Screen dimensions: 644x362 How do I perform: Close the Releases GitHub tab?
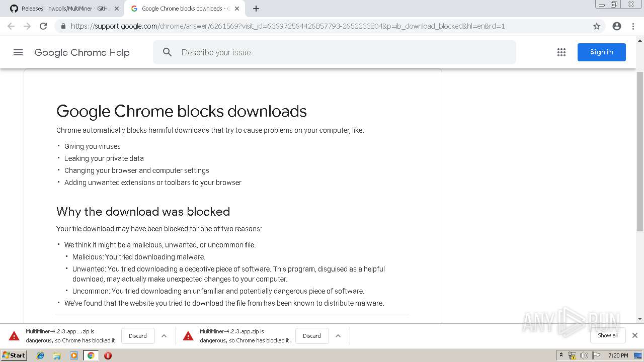click(x=117, y=9)
